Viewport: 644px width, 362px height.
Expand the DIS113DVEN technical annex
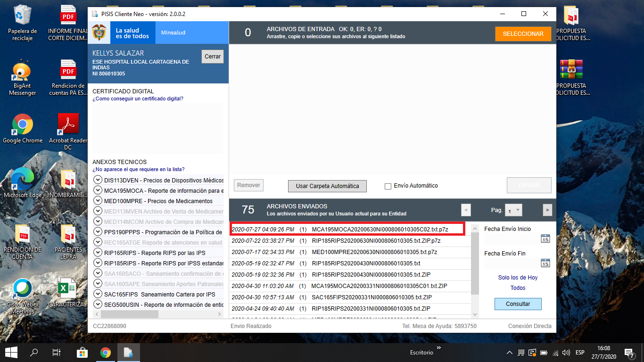(x=98, y=180)
